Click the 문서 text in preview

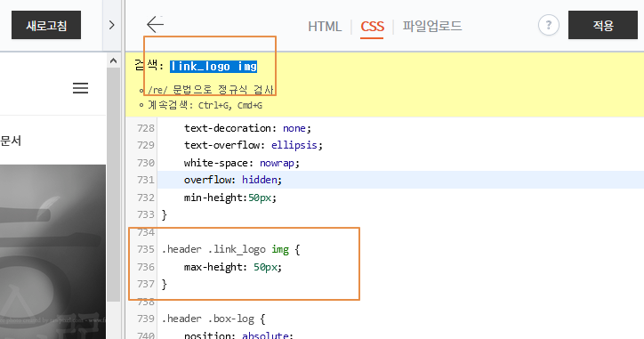11,141
